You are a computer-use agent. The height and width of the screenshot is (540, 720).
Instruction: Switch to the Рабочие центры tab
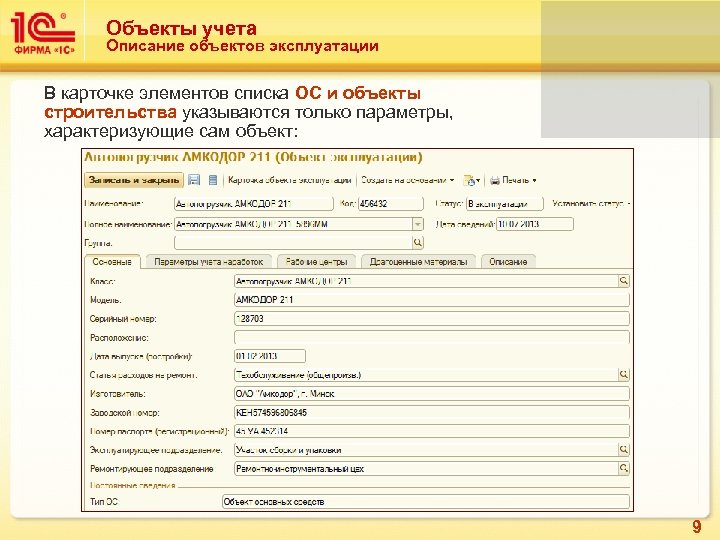316,262
